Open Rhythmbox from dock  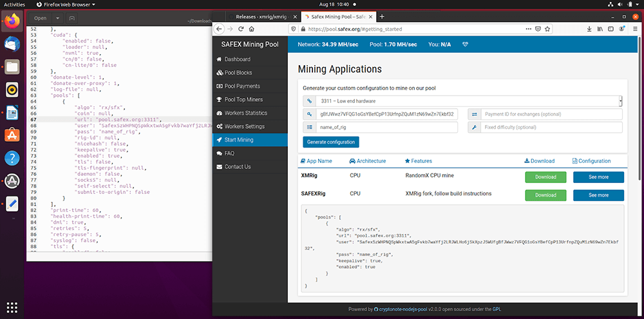pos(12,89)
